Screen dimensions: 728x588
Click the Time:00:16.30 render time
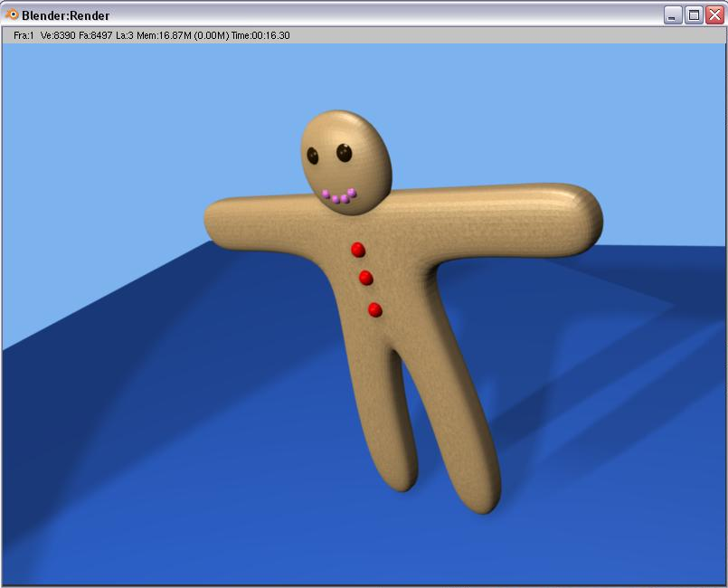260,35
